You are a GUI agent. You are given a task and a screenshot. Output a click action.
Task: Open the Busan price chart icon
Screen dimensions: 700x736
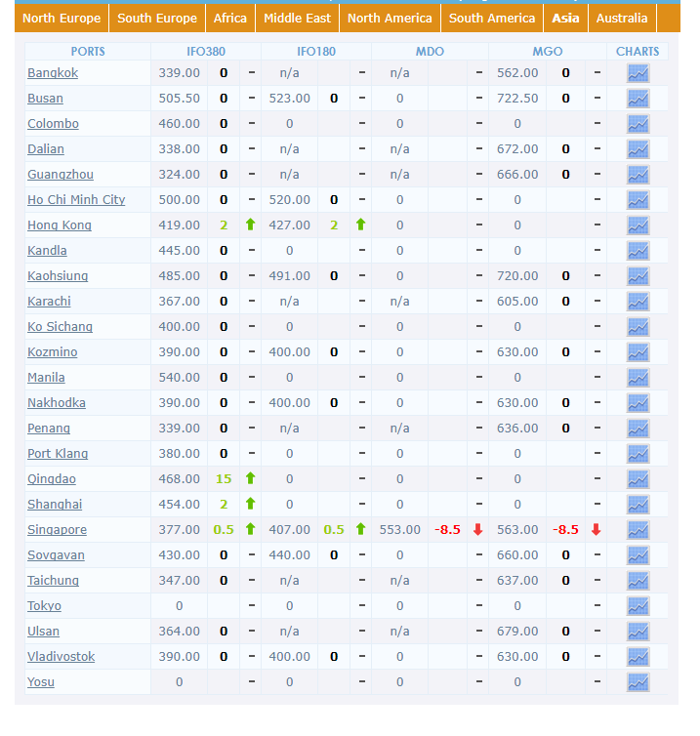click(x=638, y=99)
